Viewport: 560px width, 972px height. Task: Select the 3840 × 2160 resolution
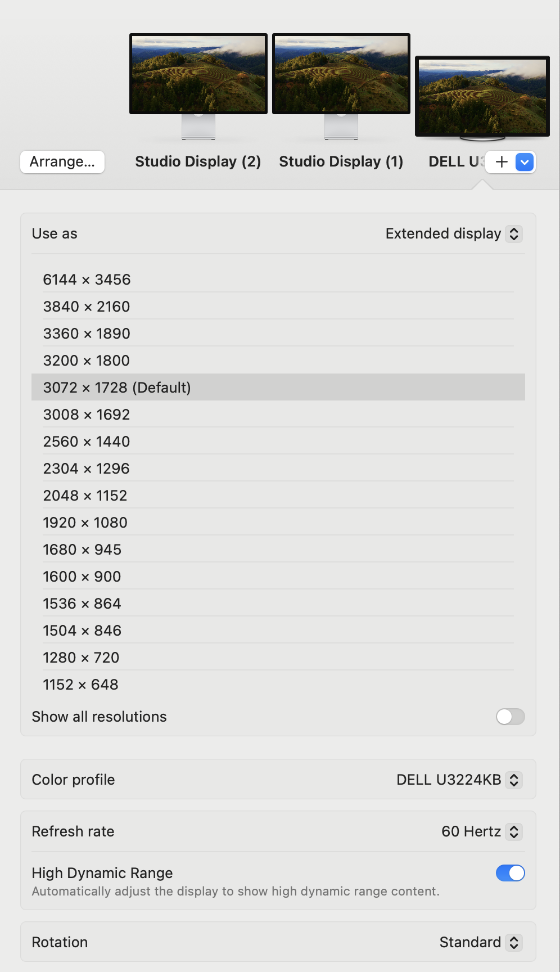[x=87, y=307]
